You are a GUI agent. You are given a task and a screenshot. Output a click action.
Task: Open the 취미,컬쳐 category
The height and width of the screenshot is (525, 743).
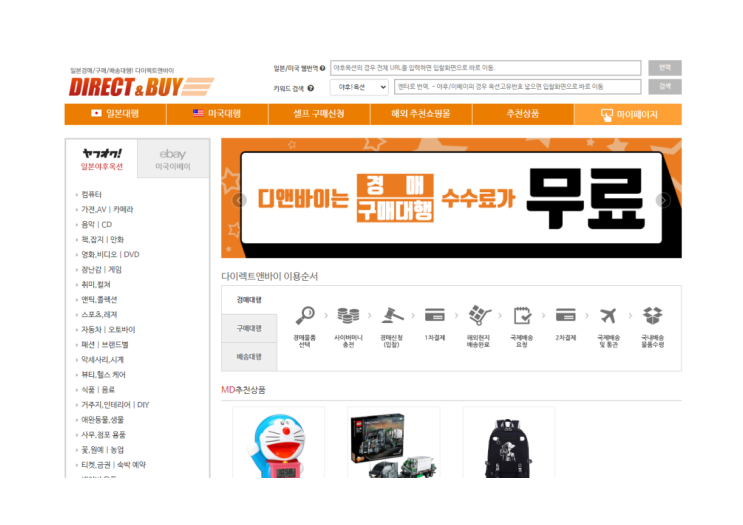(96, 284)
